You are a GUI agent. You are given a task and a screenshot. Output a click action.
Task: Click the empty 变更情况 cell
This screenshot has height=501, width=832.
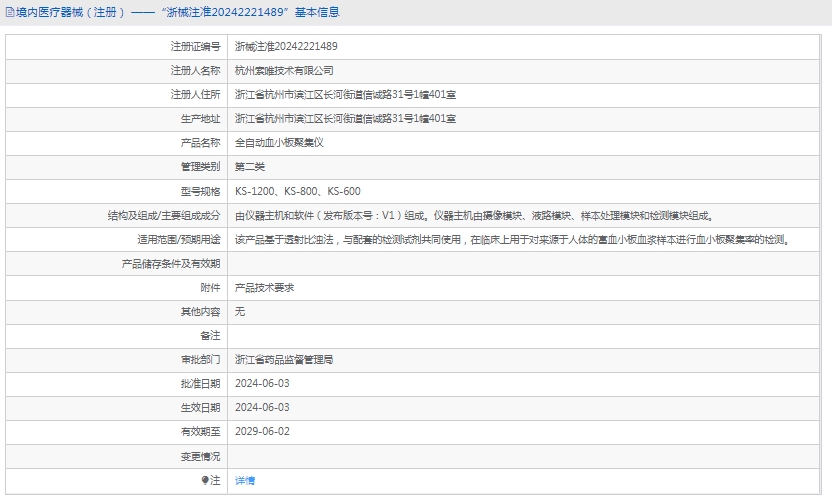tap(526, 456)
